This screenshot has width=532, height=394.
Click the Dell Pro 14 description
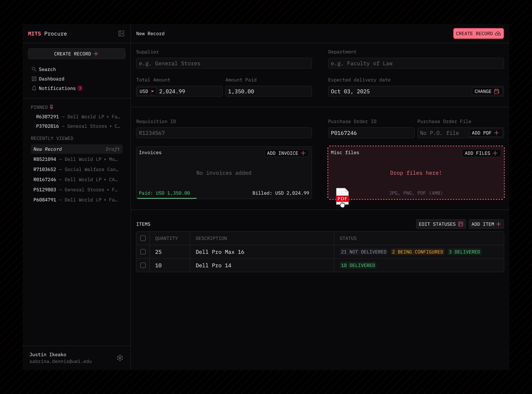click(214, 265)
